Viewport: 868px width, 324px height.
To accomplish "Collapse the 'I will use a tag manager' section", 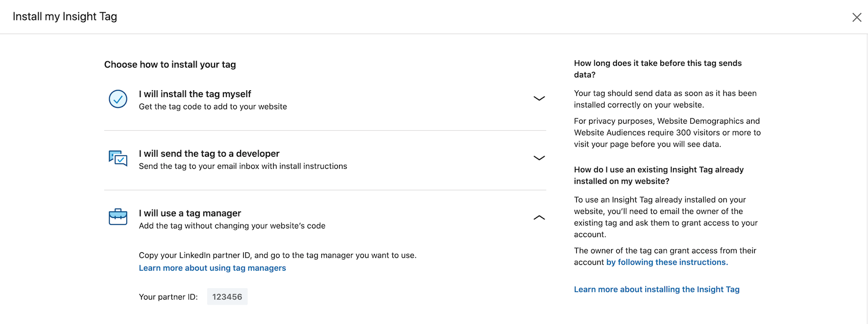I will pos(539,218).
